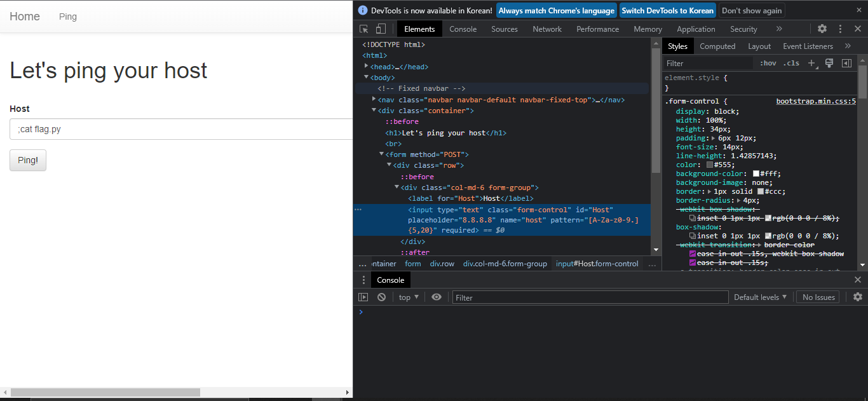Click the div.row breadcrumb

[442, 264]
